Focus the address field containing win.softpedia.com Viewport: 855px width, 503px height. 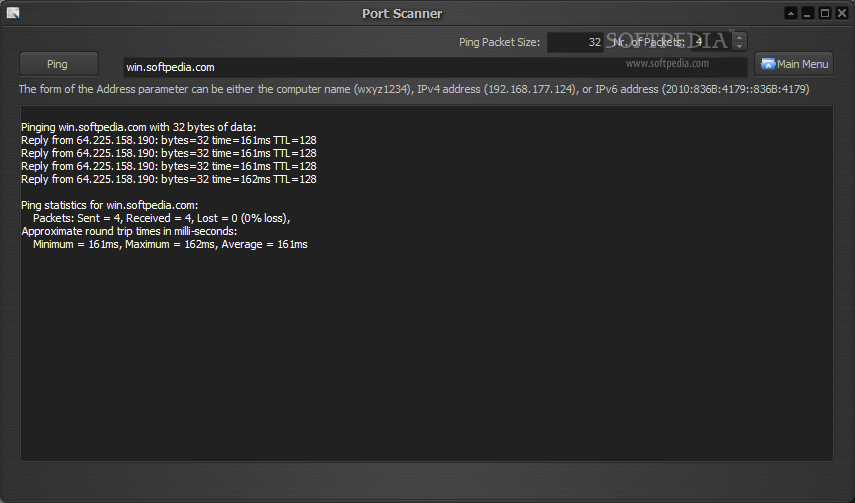[435, 67]
